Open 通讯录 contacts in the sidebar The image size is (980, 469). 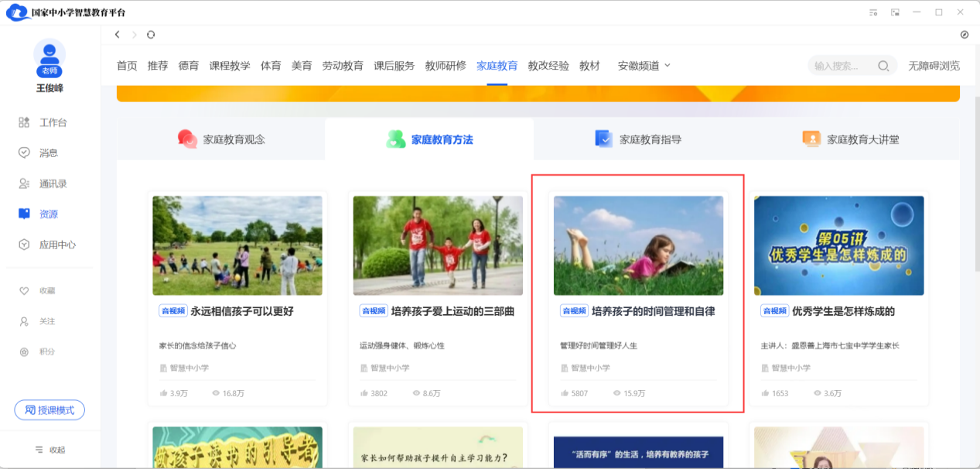[24, 183]
